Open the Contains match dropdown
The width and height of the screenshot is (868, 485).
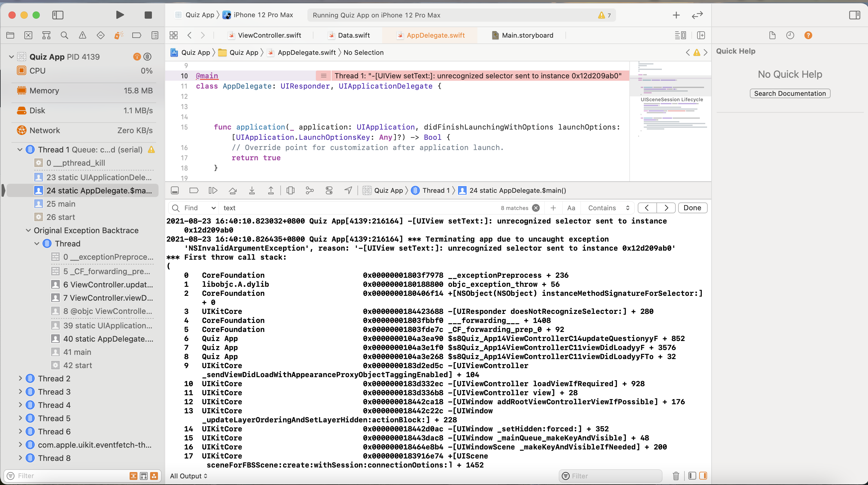(x=609, y=208)
